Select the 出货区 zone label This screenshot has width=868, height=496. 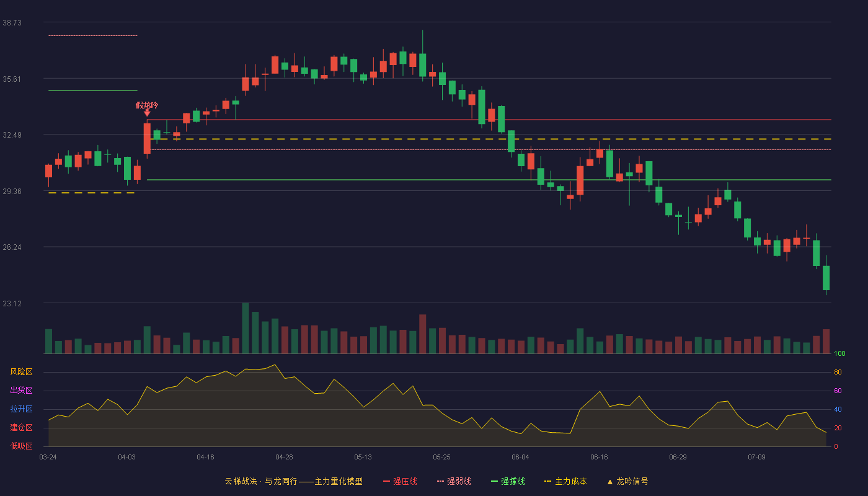pyautogui.click(x=21, y=391)
